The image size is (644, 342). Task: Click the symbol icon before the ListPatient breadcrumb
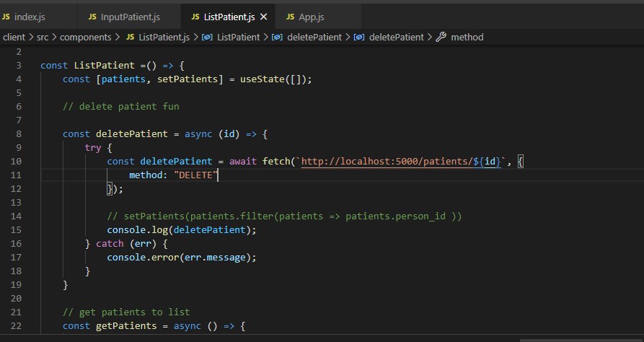[208, 37]
